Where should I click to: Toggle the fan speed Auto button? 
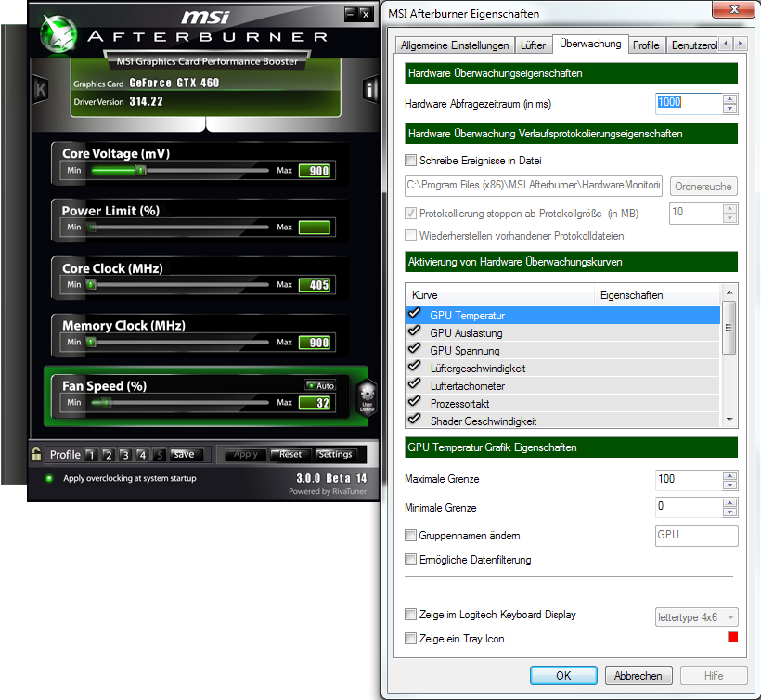pos(321,385)
